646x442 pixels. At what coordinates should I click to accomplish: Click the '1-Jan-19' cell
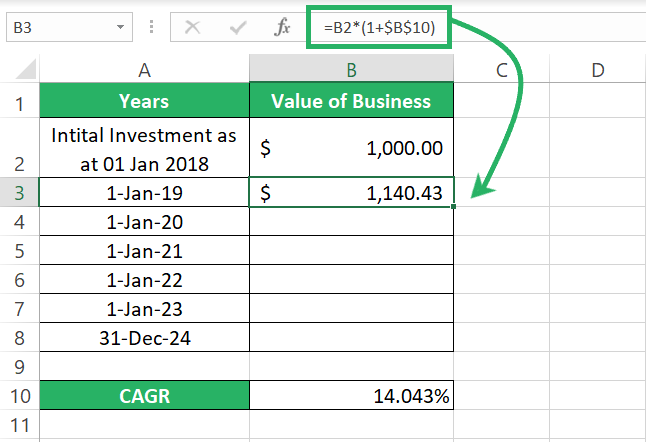tap(144, 192)
